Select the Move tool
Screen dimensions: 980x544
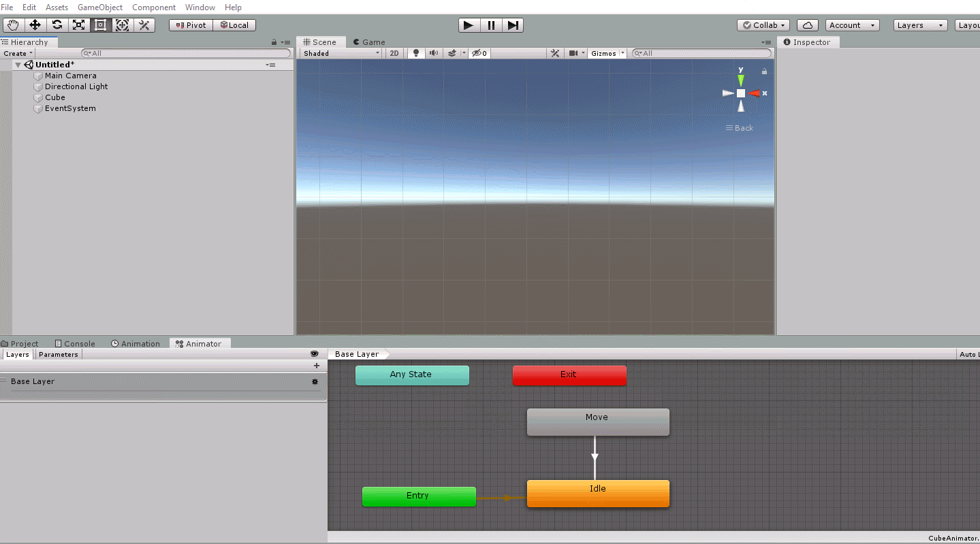[35, 25]
